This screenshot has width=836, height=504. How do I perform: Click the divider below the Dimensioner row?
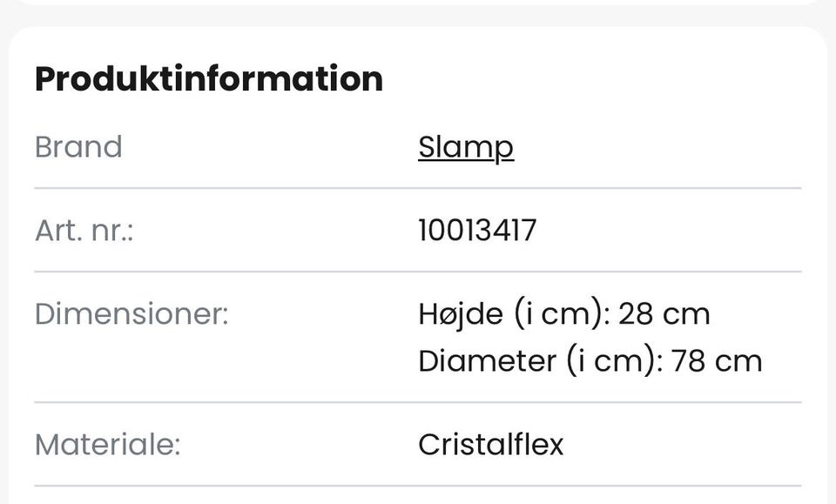418,402
